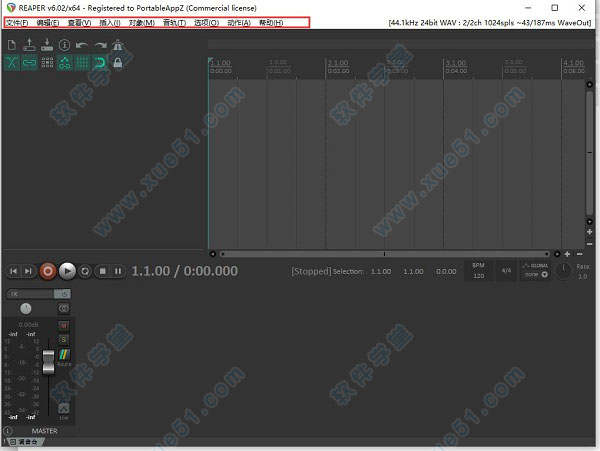Click the New Project icon
The width and height of the screenshot is (600, 451).
click(12, 45)
